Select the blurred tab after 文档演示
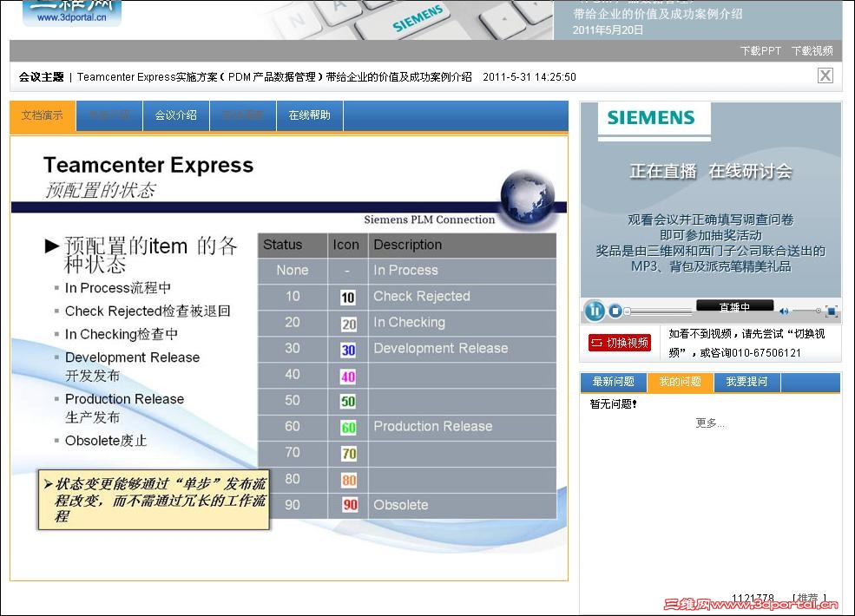 pos(109,115)
